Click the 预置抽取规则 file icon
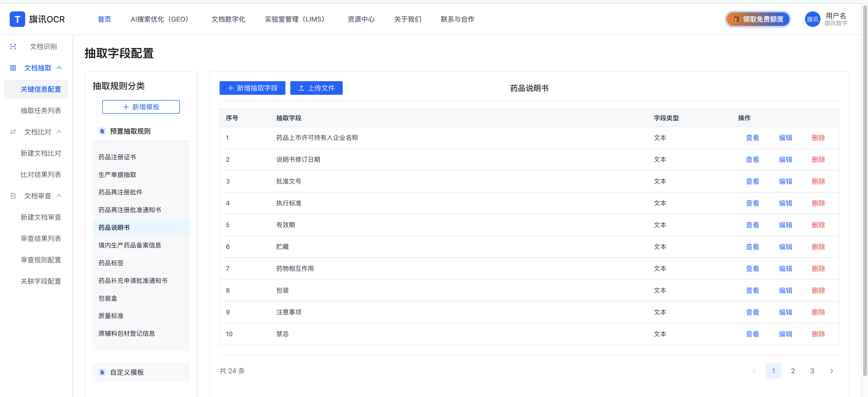This screenshot has height=397, width=868. click(x=102, y=131)
